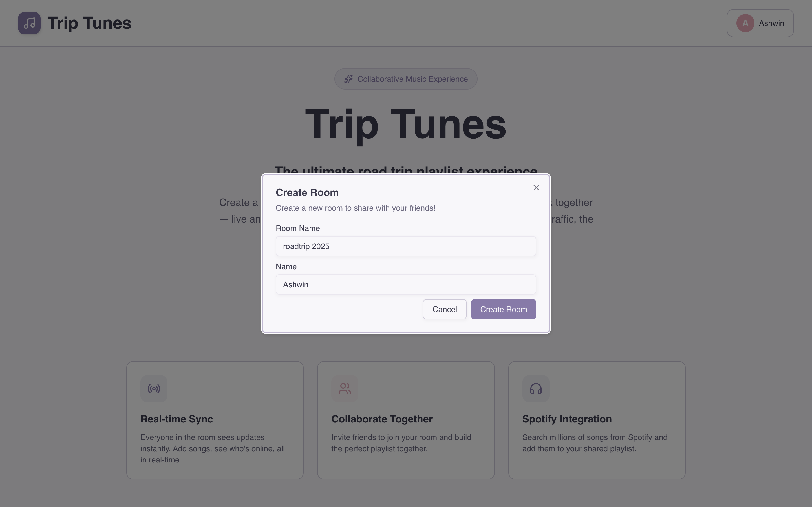Image resolution: width=812 pixels, height=507 pixels.
Task: Click the Trip Tunes music note logo
Action: click(x=29, y=23)
